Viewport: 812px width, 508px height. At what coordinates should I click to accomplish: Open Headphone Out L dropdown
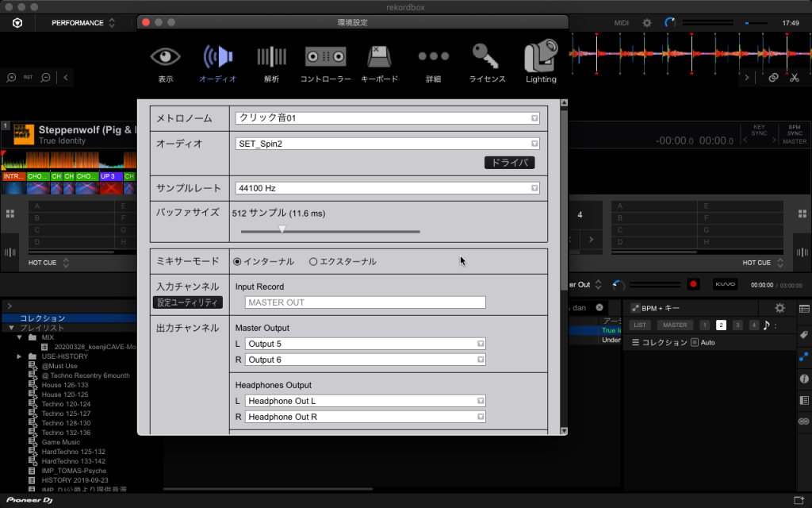pos(365,401)
